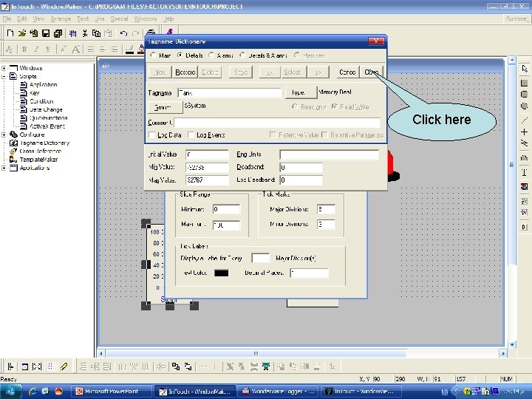Image resolution: width=532 pixels, height=399 pixels.
Task: Click the Save All Windows icon
Action: click(x=58, y=33)
